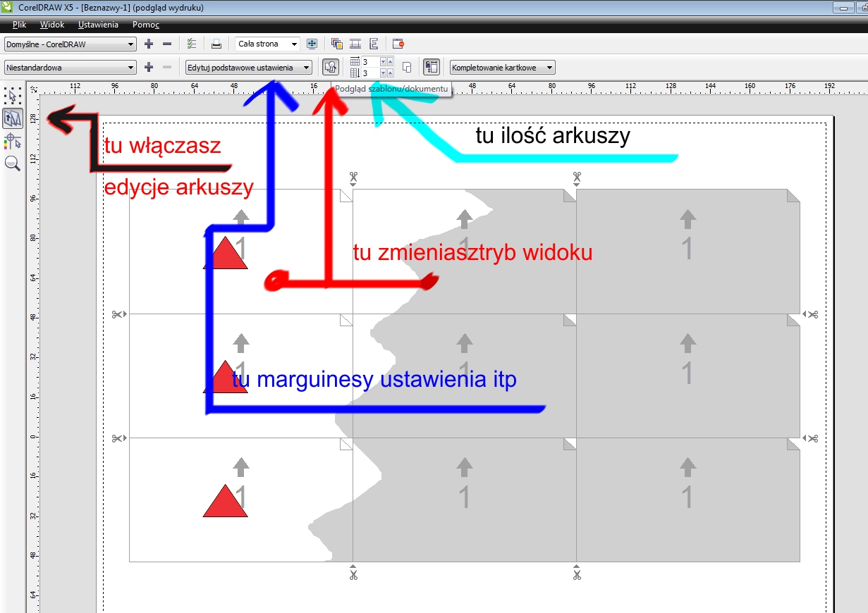Select the Zoom magnifier tool

tap(13, 163)
